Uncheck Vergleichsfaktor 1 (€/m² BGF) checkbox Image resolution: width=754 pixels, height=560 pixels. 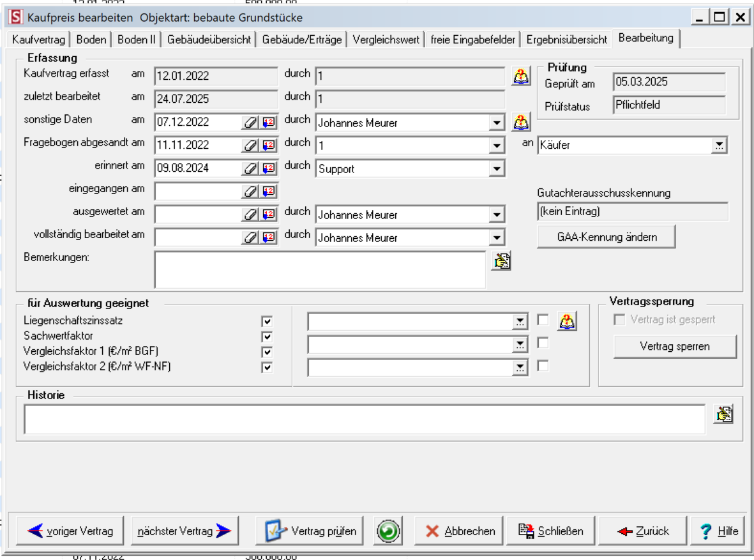(x=268, y=352)
